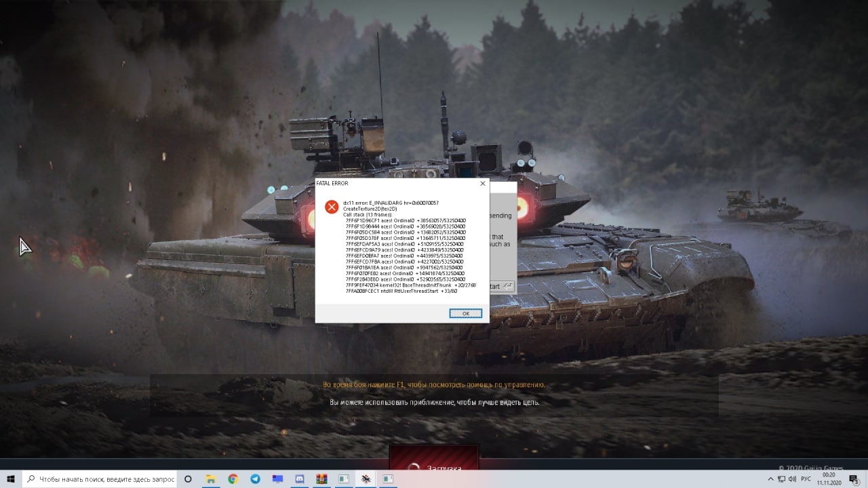
Task: Click OK in the FATAL ERROR dialog
Action: [466, 313]
